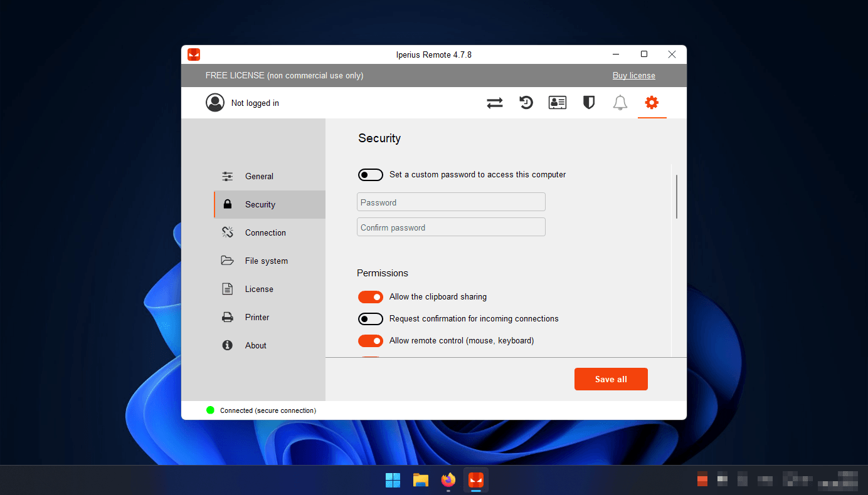Open File Explorer from the taskbar
The image size is (868, 495).
421,480
